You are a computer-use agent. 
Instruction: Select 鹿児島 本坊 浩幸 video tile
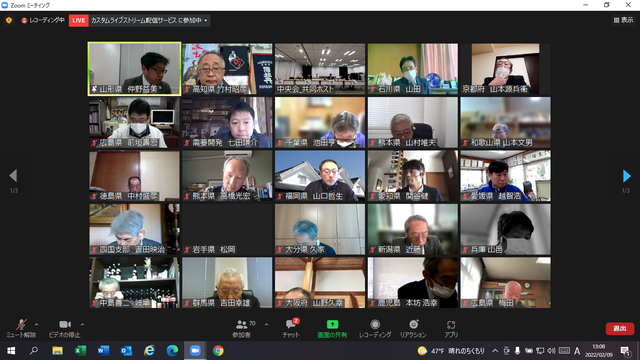pos(413,282)
